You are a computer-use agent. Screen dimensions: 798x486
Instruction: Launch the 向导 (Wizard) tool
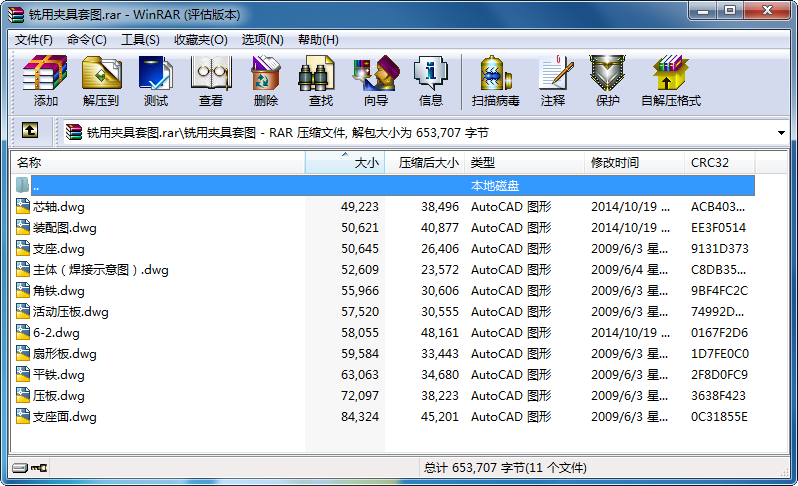point(375,80)
